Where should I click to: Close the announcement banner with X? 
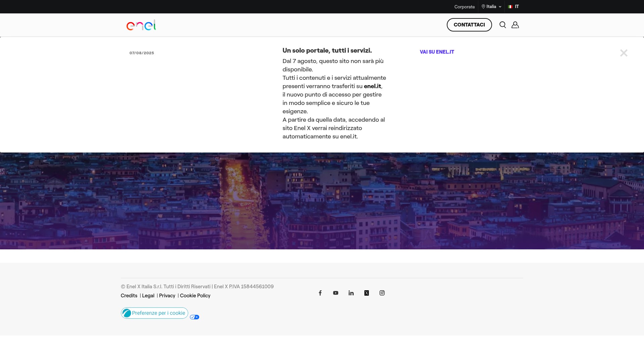coord(624,53)
